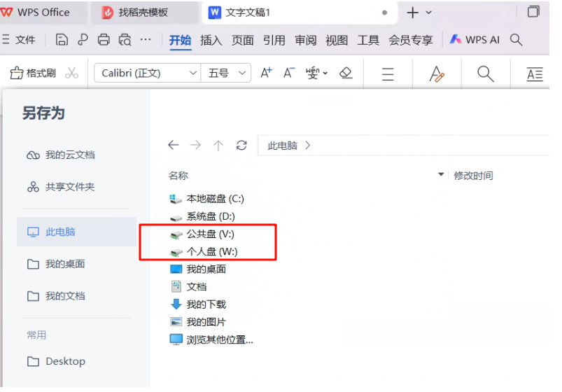Switch to the 引用 ribbon tab

pyautogui.click(x=274, y=40)
